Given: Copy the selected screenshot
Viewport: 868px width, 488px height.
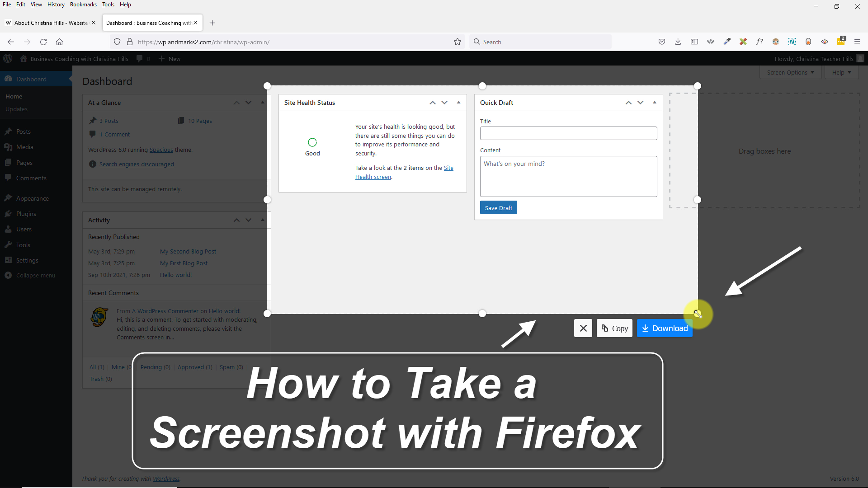Looking at the screenshot, I should coord(615,328).
